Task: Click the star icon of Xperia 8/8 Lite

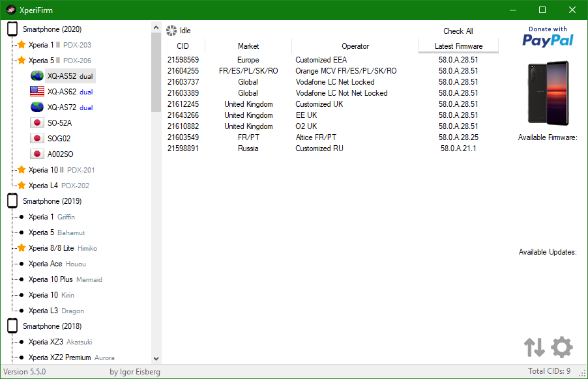Action: click(x=22, y=247)
